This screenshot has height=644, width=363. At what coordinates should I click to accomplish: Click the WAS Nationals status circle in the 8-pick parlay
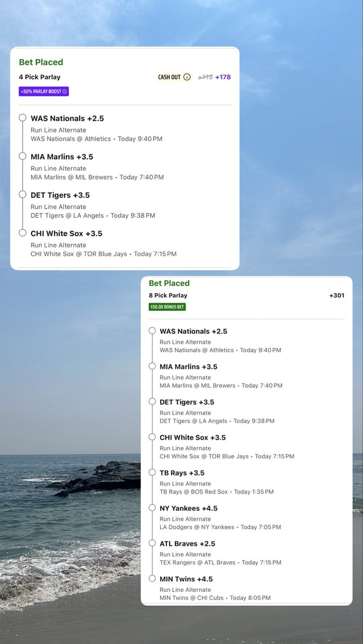coord(153,331)
